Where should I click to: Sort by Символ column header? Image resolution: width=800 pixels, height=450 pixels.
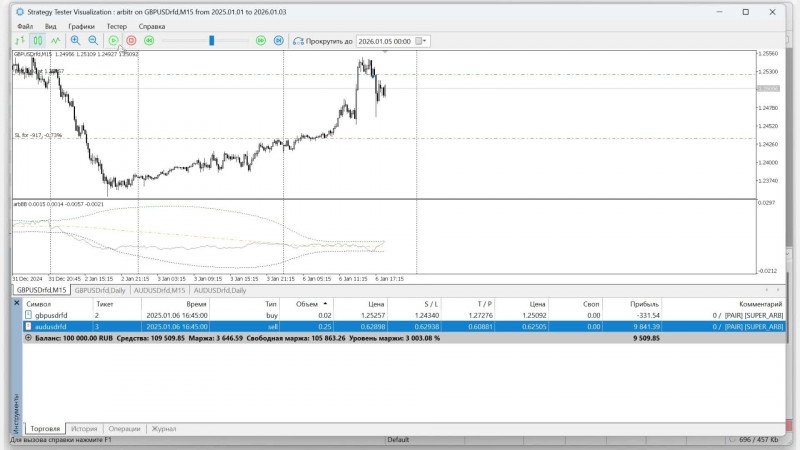(x=58, y=304)
